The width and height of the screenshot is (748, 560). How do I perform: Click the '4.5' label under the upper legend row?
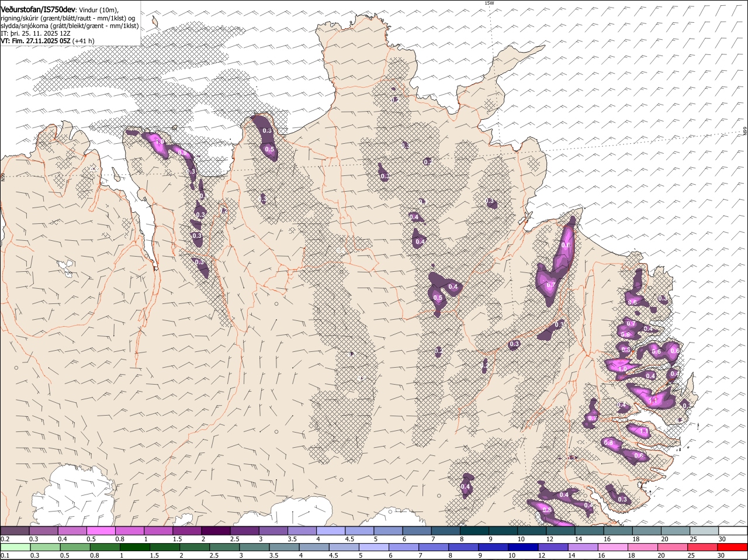pyautogui.click(x=349, y=539)
